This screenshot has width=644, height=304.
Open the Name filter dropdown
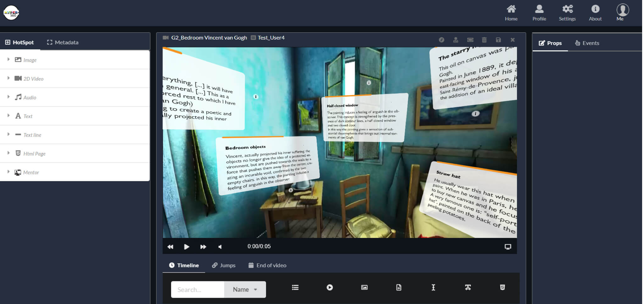(245, 290)
